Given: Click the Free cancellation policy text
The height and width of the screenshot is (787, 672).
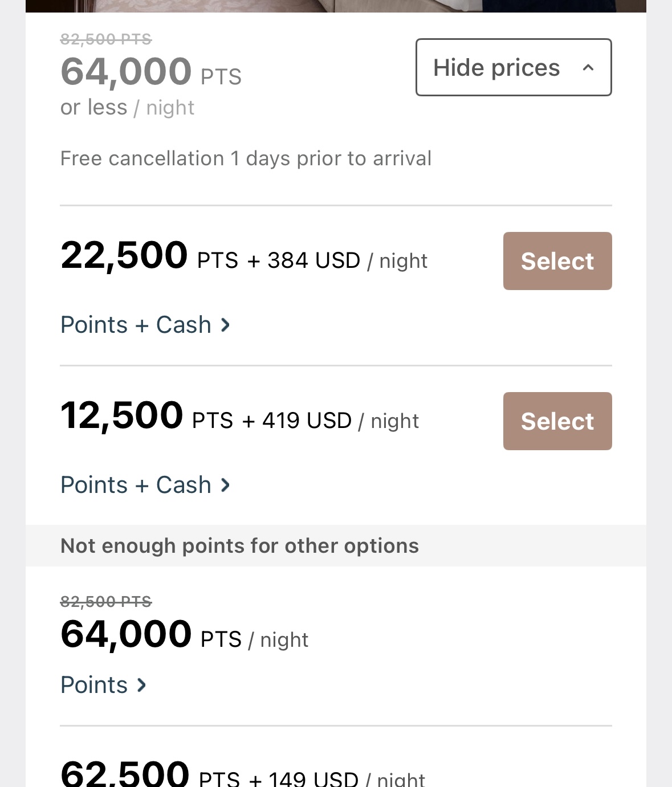Looking at the screenshot, I should [x=246, y=158].
